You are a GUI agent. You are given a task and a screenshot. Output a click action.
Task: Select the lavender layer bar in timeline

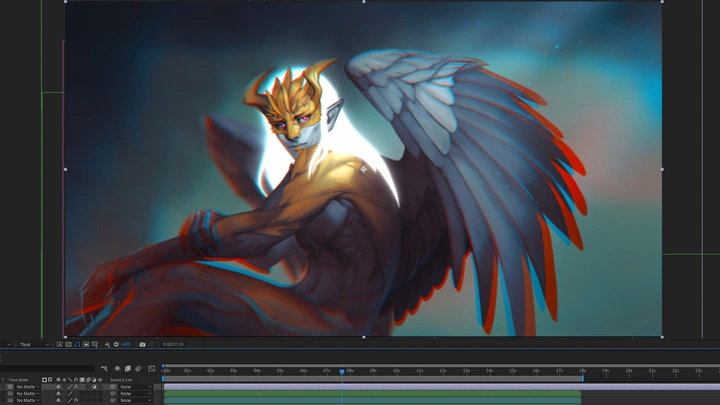click(442, 387)
